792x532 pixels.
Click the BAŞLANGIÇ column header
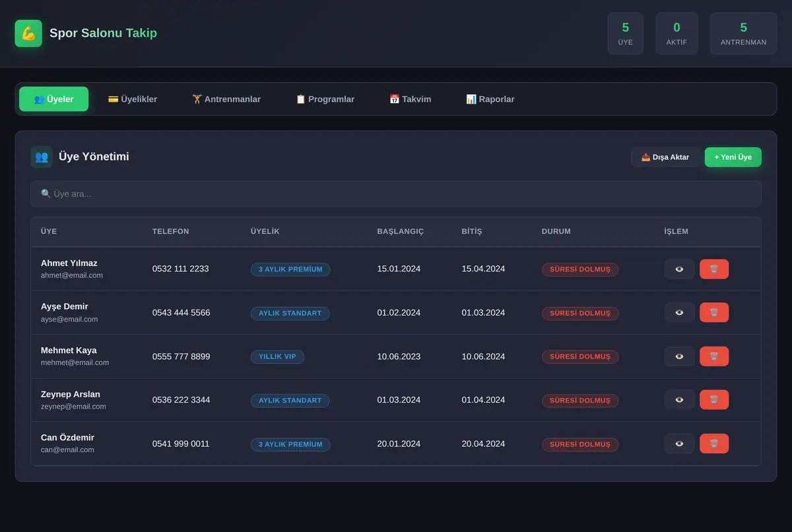tap(401, 232)
